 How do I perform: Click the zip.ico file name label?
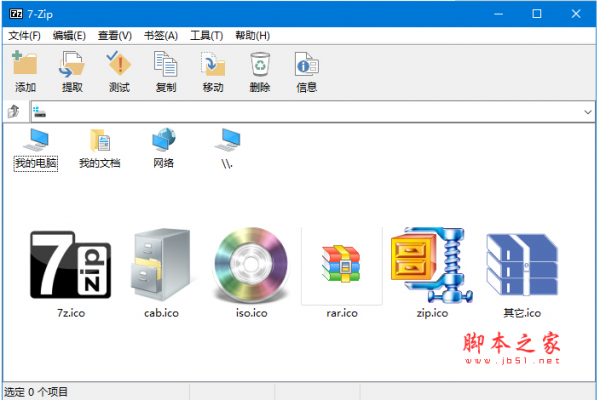(432, 313)
